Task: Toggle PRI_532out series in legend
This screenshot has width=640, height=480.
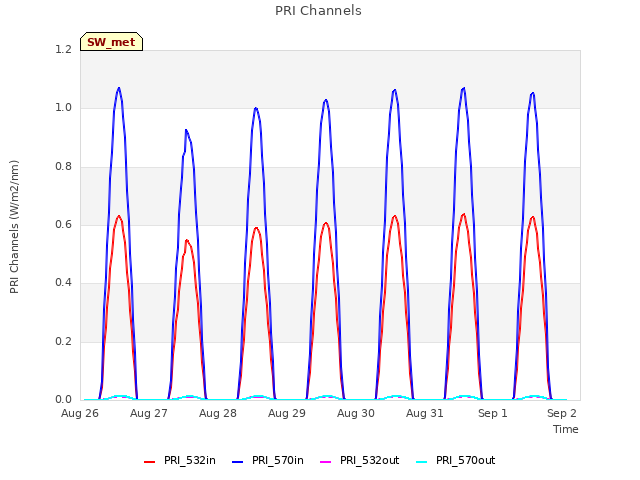Action: pos(359,460)
